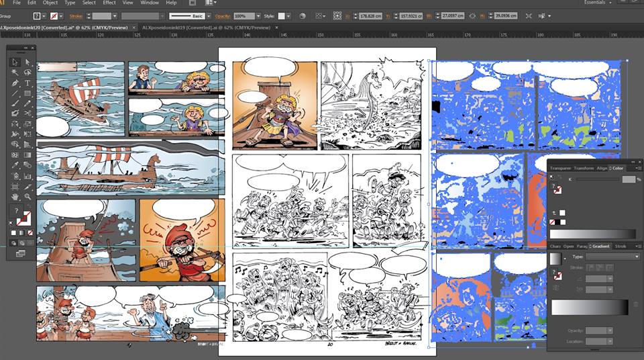Viewport: 644px width, 360px height.
Task: Select the Magic Wand tool
Action: [x=15, y=73]
